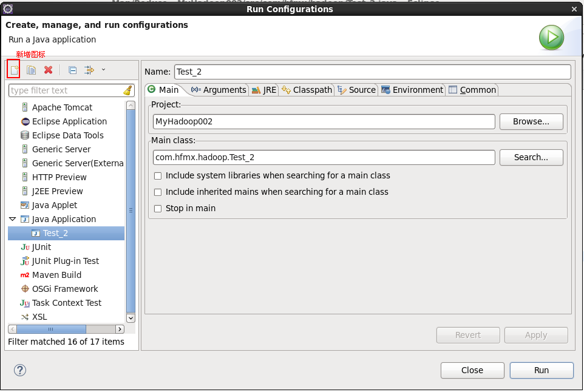Open the filter launch configurations icon
Image resolution: width=584 pixels, height=392 pixels.
click(x=89, y=70)
